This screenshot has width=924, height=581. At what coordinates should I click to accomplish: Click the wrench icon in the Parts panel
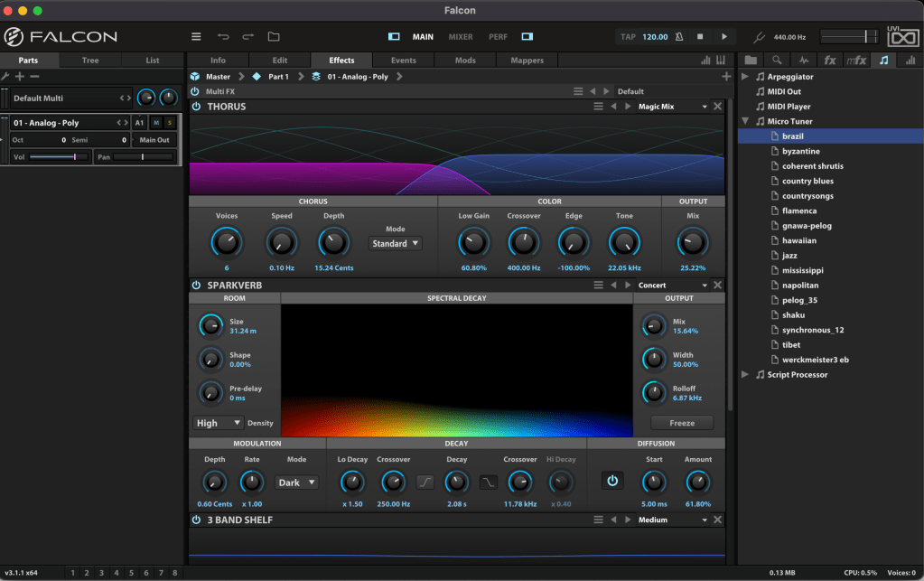coord(5,77)
